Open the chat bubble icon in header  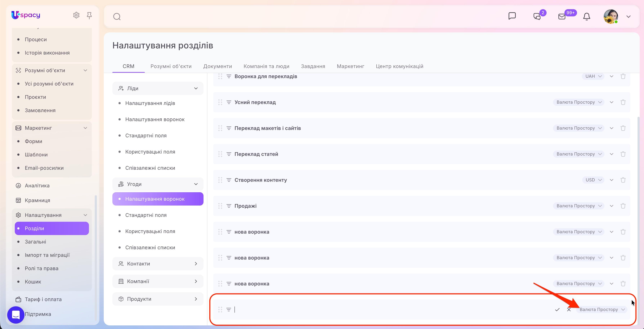[512, 16]
